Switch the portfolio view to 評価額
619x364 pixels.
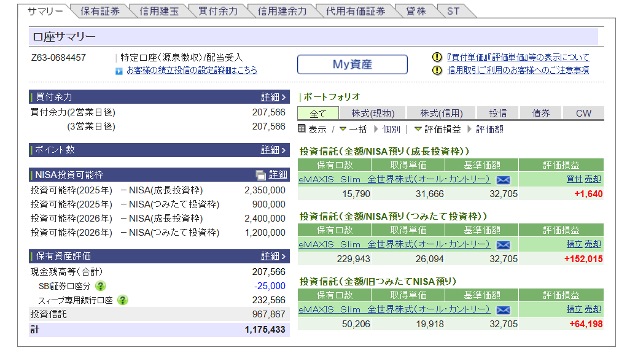coord(489,130)
